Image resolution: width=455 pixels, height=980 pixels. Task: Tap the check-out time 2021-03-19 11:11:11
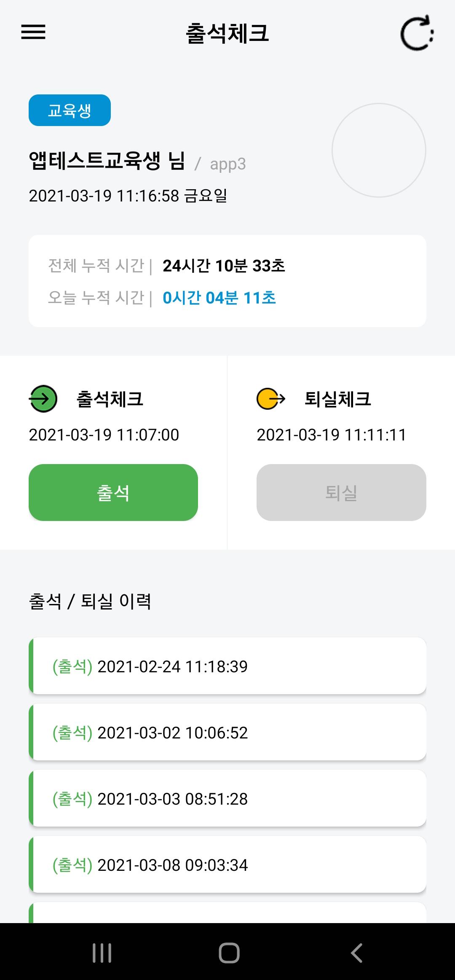[332, 435]
